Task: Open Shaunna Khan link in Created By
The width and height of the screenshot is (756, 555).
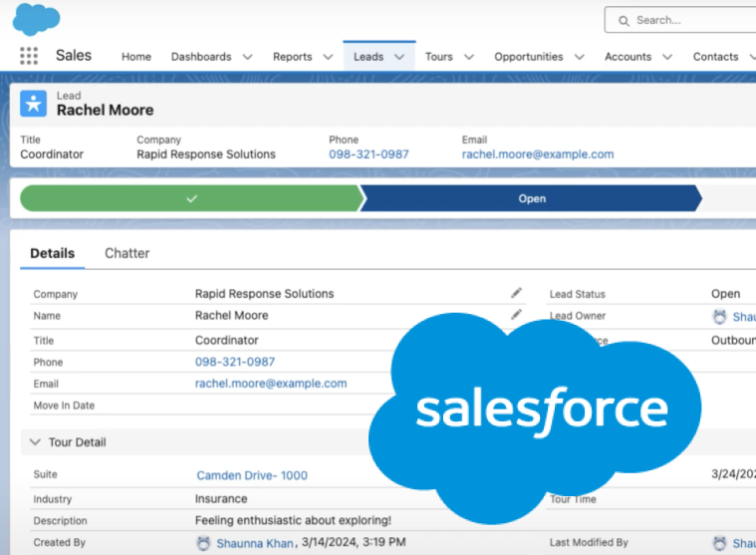Action: (x=255, y=543)
